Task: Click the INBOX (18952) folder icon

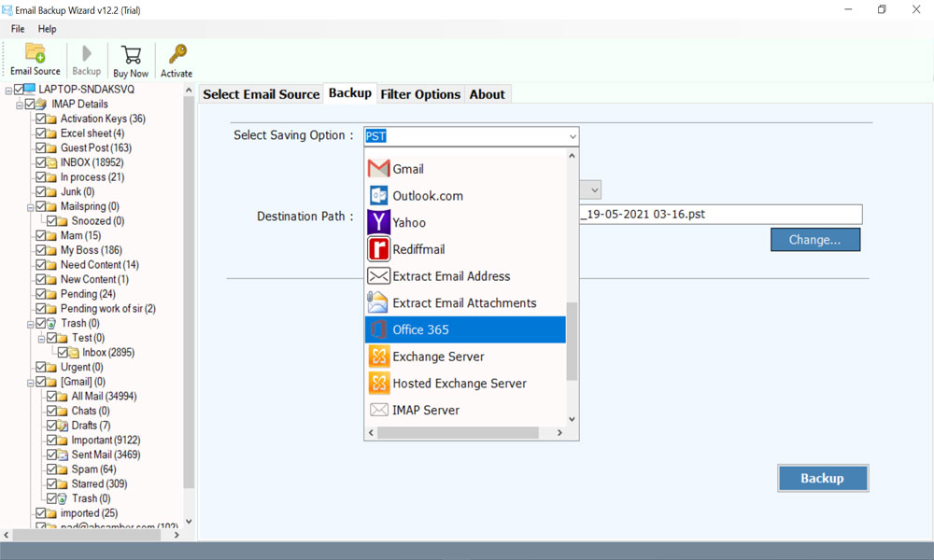Action: pos(51,162)
